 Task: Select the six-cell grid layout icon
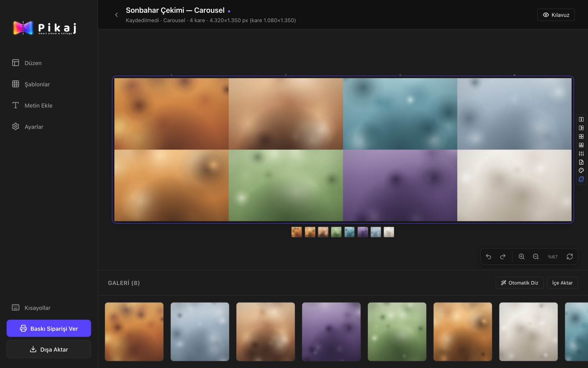point(581,145)
